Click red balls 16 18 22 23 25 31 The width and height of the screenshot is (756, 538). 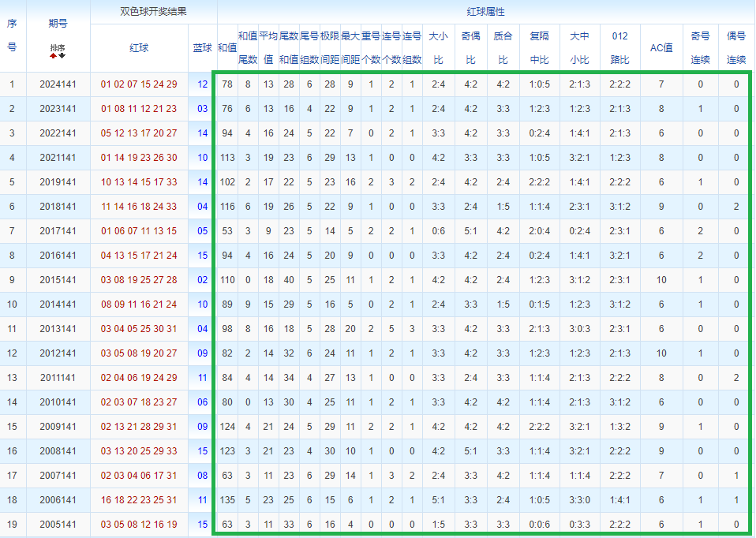pyautogui.click(x=139, y=499)
